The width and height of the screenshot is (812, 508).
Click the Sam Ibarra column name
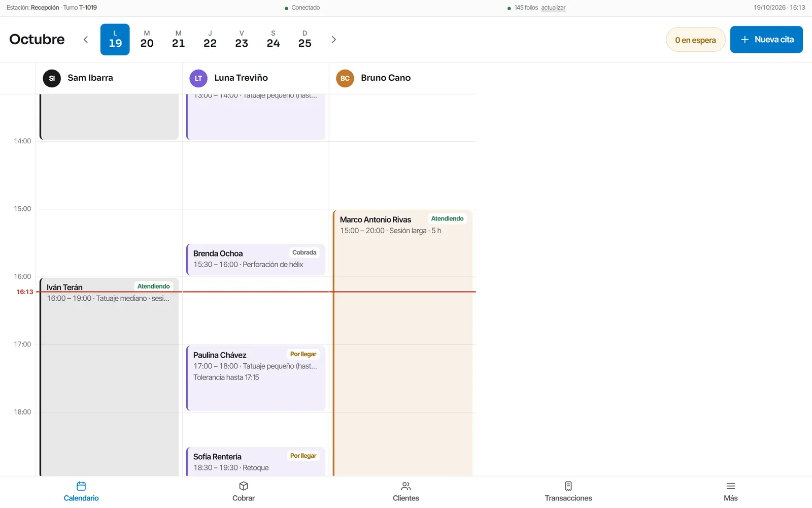click(90, 78)
